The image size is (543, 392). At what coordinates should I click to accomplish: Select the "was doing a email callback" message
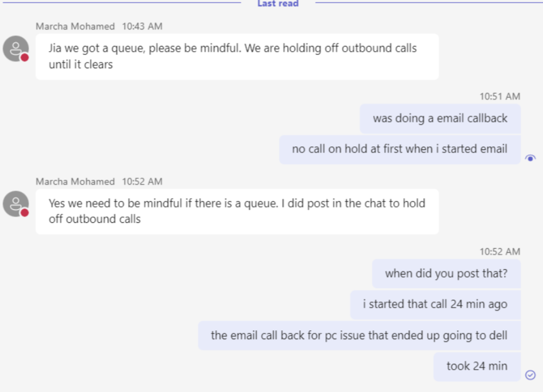[x=439, y=118]
